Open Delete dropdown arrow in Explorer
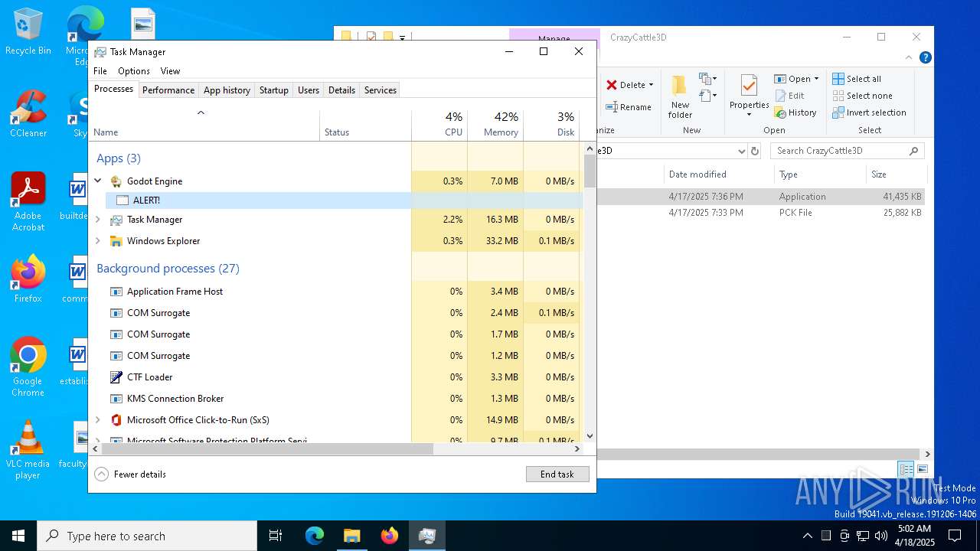The image size is (980, 551). [651, 85]
